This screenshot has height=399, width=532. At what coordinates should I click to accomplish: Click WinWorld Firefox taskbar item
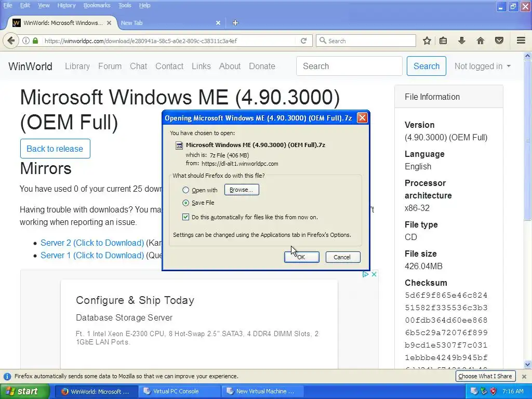(97, 391)
